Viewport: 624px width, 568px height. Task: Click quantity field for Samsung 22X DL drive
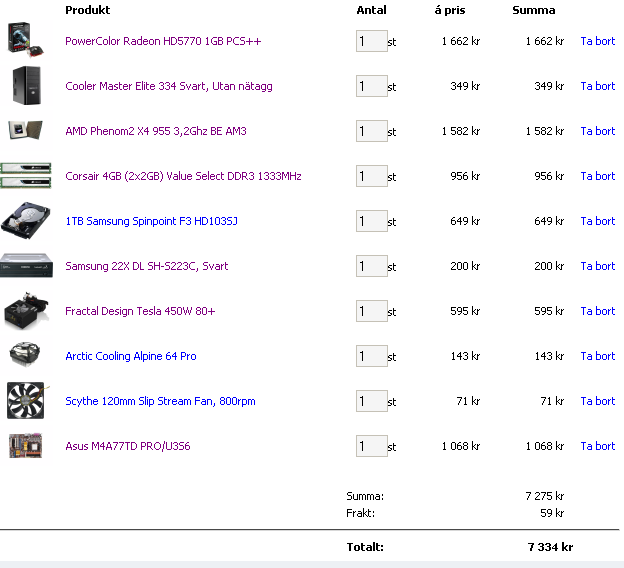[x=371, y=266]
